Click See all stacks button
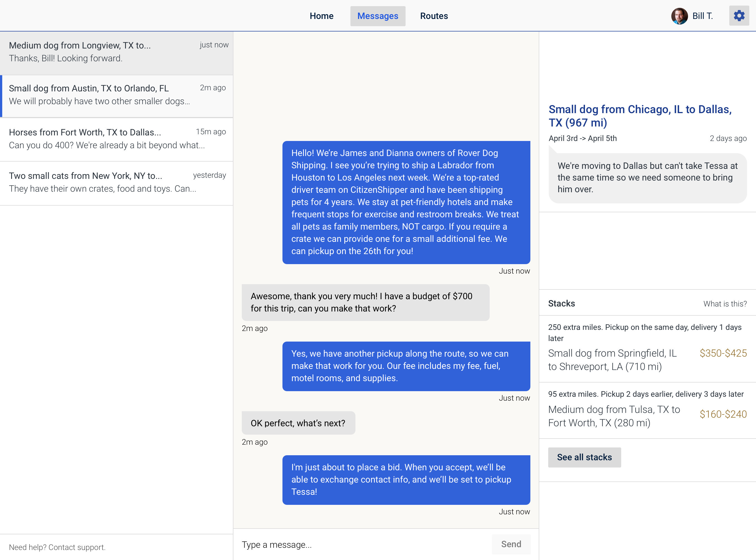Screen dimensions: 756x560 coord(584,457)
